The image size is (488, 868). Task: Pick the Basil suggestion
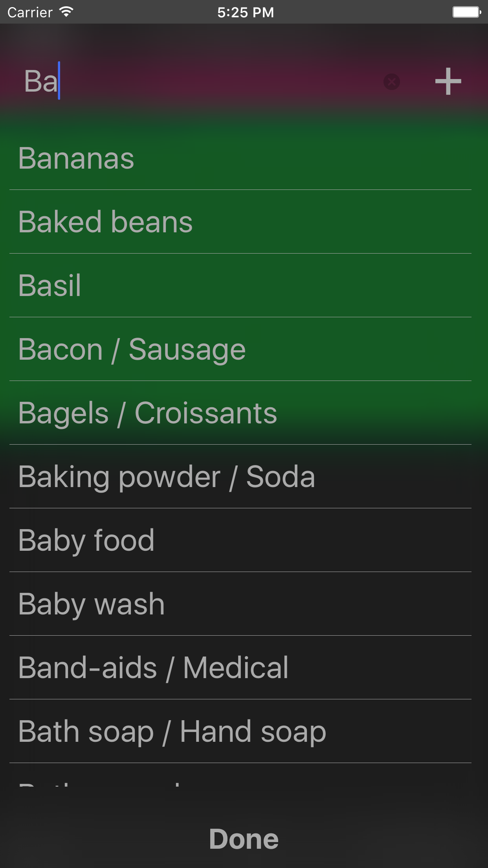point(50,286)
